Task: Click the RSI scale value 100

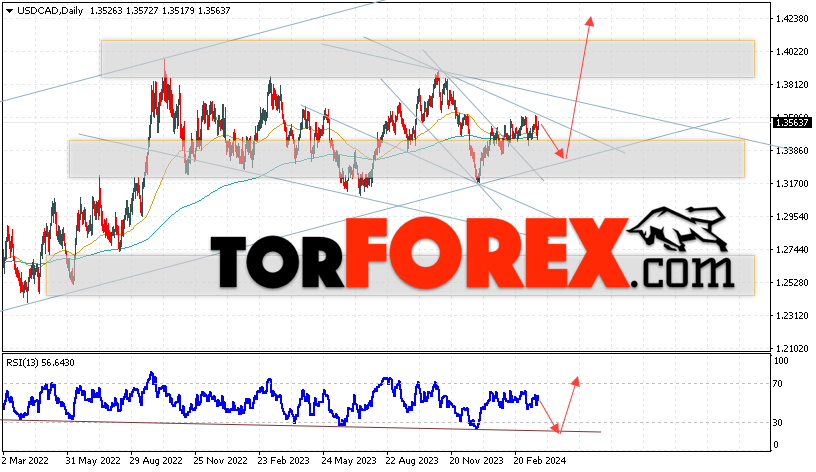Action: (x=781, y=361)
